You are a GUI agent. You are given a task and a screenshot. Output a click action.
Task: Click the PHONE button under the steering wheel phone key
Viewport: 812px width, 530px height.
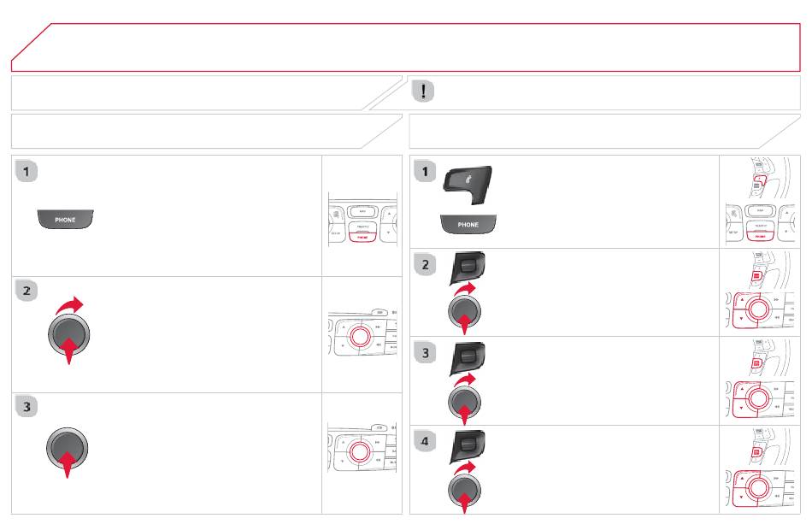pyautogui.click(x=468, y=224)
